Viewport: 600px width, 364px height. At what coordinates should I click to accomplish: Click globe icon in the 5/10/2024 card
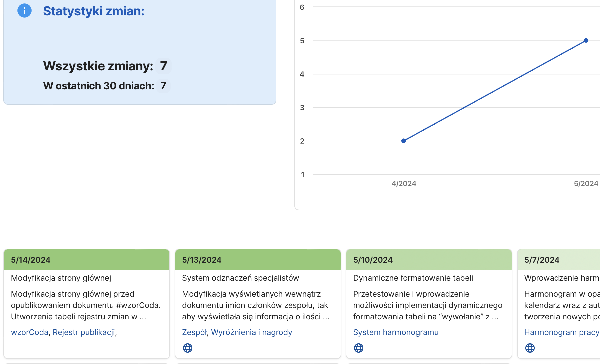tap(359, 348)
